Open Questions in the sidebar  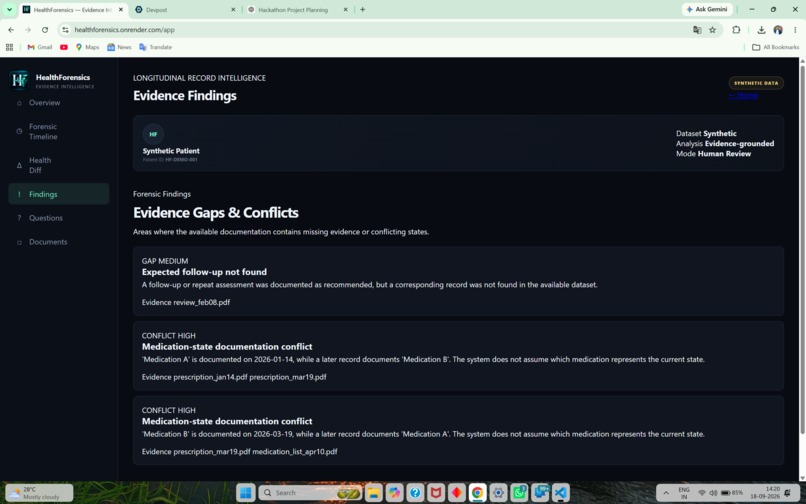(x=59, y=218)
